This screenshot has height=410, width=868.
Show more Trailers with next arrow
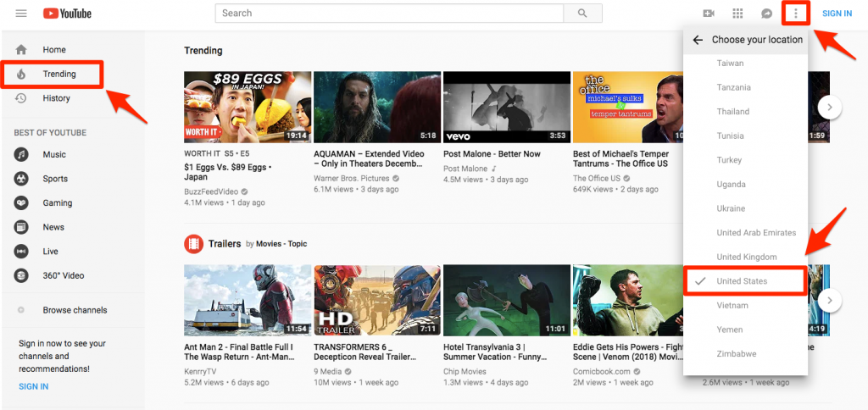[832, 300]
